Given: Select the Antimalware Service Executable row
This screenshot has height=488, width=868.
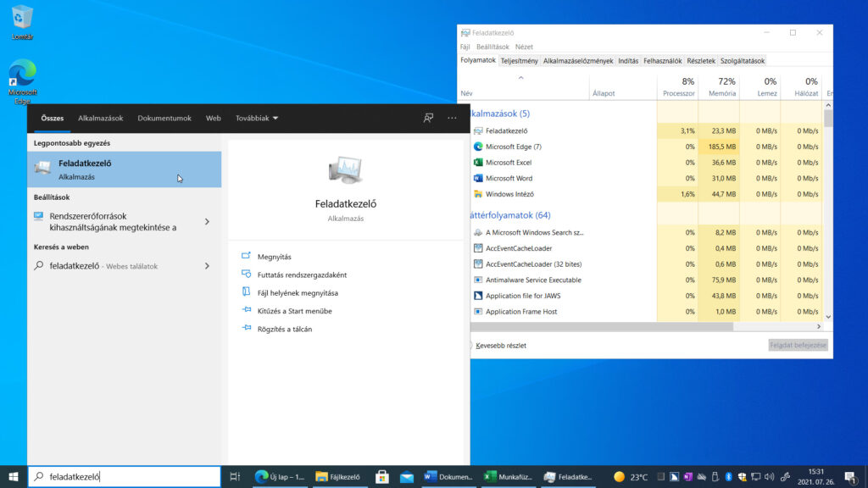Looking at the screenshot, I should coord(645,280).
